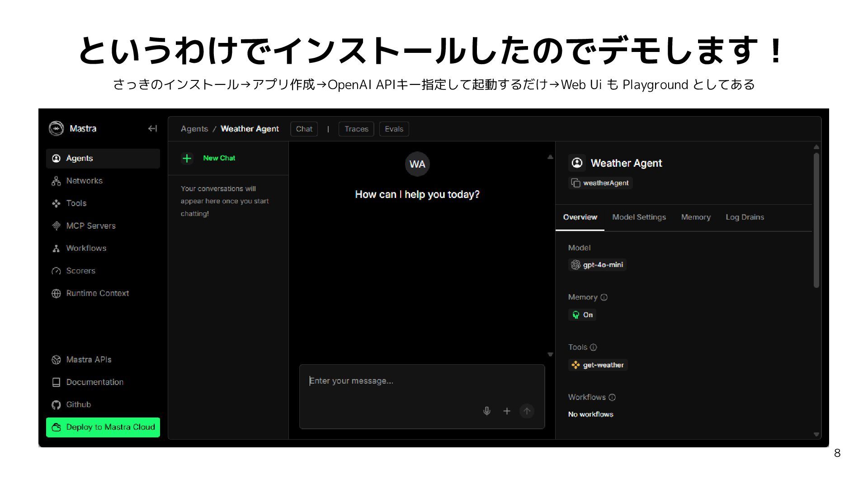
Task: Click the Networks icon in sidebar
Action: (57, 181)
